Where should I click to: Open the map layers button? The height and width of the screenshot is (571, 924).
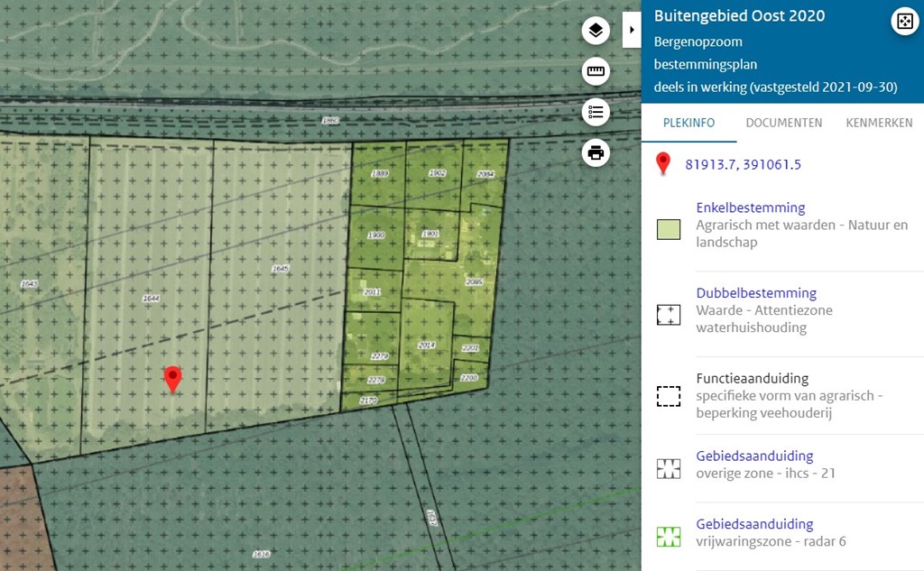[596, 30]
